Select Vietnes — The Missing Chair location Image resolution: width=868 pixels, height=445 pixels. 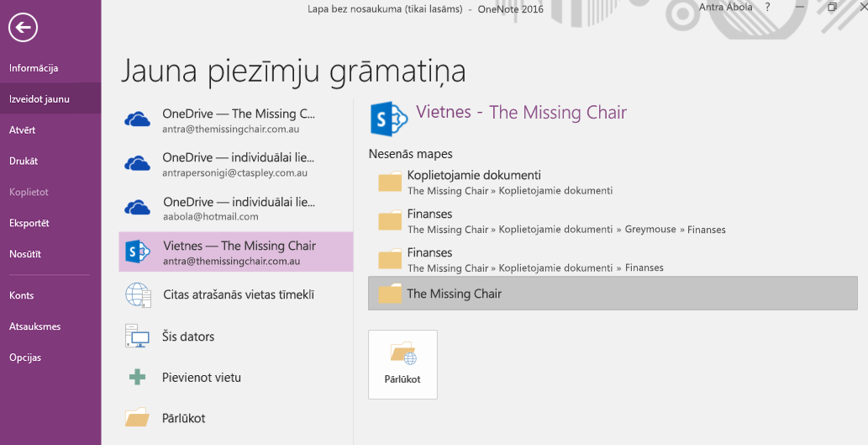point(236,252)
